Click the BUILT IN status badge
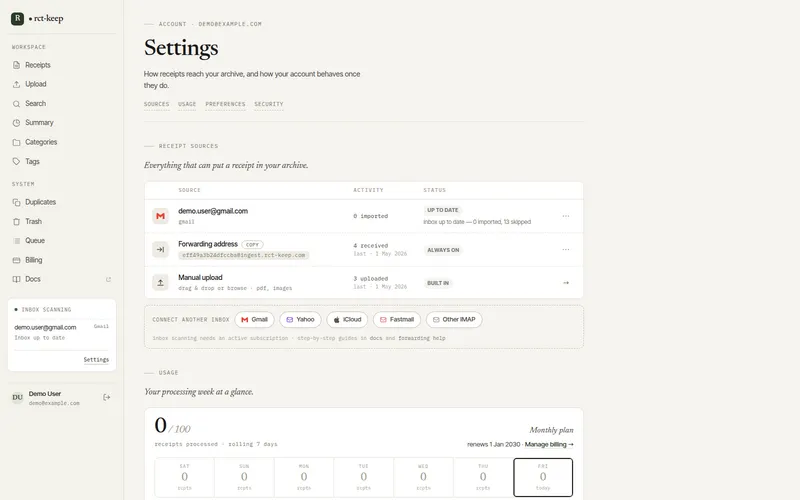This screenshot has width=800, height=500. click(438, 283)
